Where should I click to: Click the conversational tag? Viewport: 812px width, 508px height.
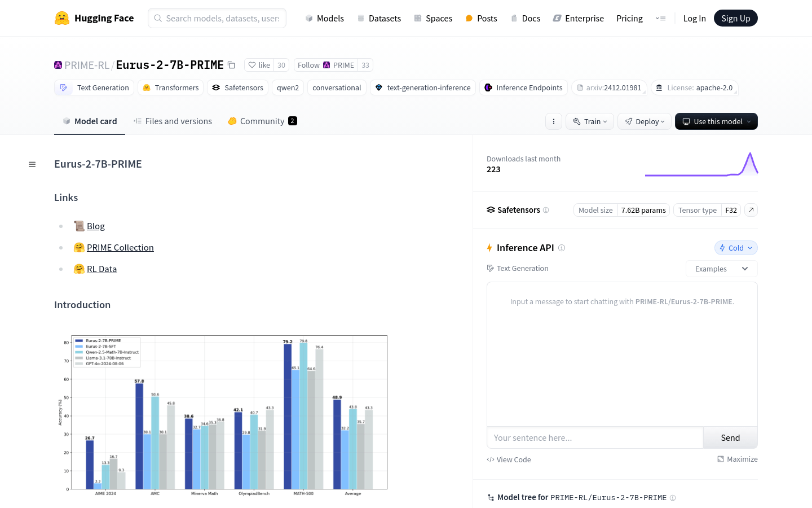(x=337, y=87)
